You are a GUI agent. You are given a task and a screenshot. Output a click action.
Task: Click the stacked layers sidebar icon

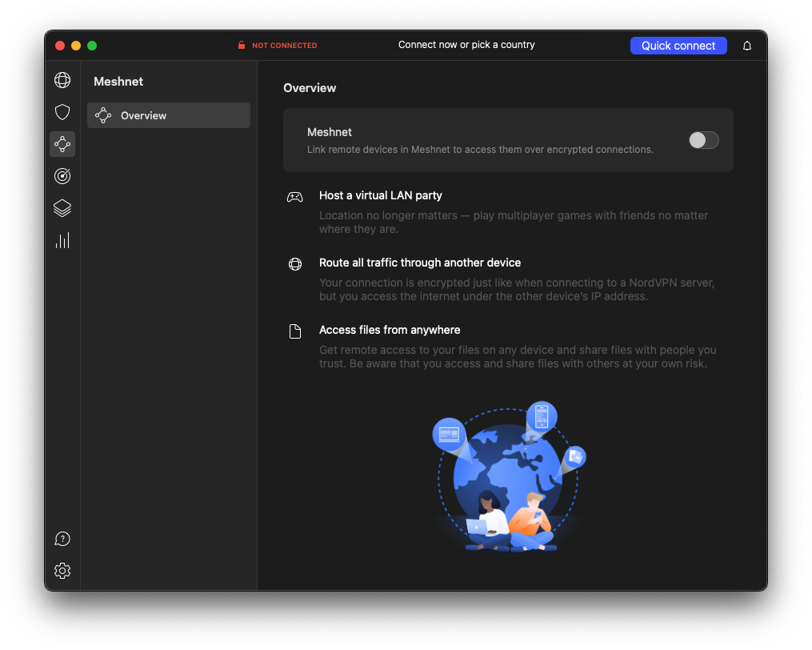coord(62,208)
